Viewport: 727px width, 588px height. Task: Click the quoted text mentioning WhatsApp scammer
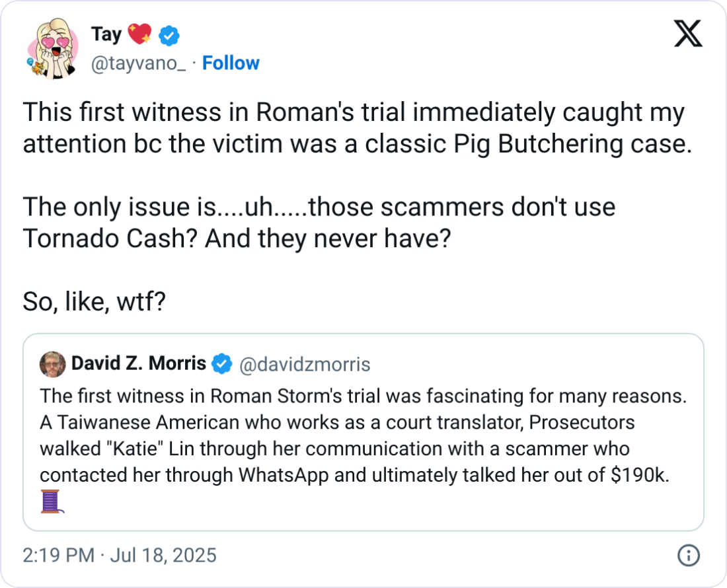[x=354, y=476]
